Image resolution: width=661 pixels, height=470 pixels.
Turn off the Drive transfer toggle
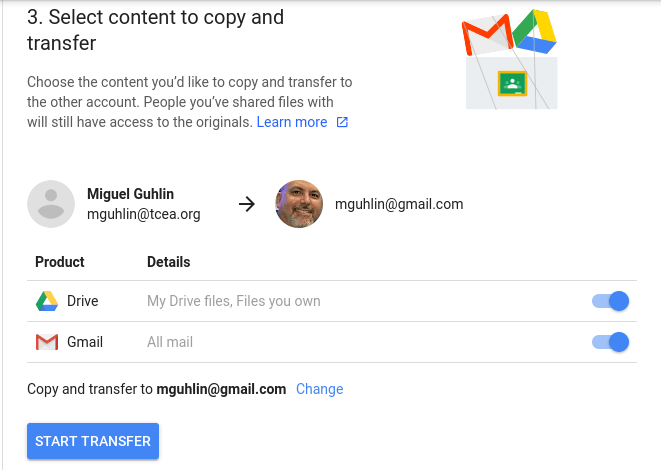(x=610, y=301)
